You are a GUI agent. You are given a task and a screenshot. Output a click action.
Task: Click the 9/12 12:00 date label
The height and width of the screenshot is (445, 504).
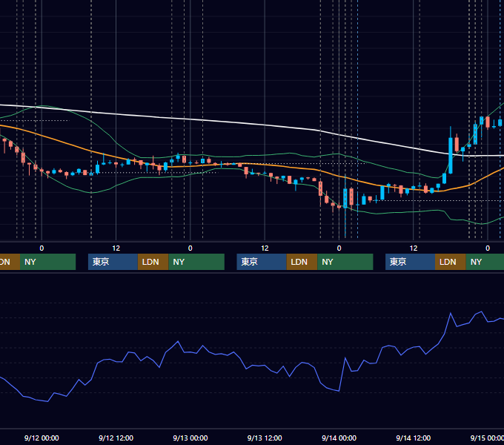point(116,438)
